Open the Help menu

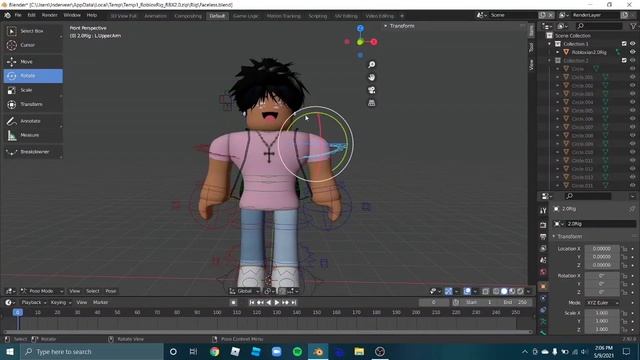tap(92, 15)
